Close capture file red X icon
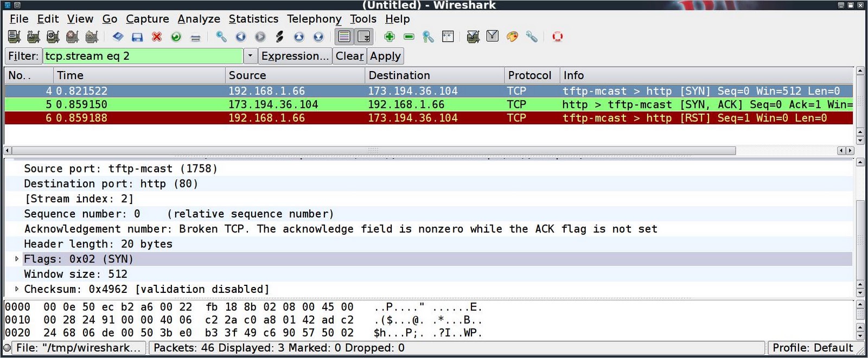Image resolution: width=868 pixels, height=358 pixels. tap(157, 37)
